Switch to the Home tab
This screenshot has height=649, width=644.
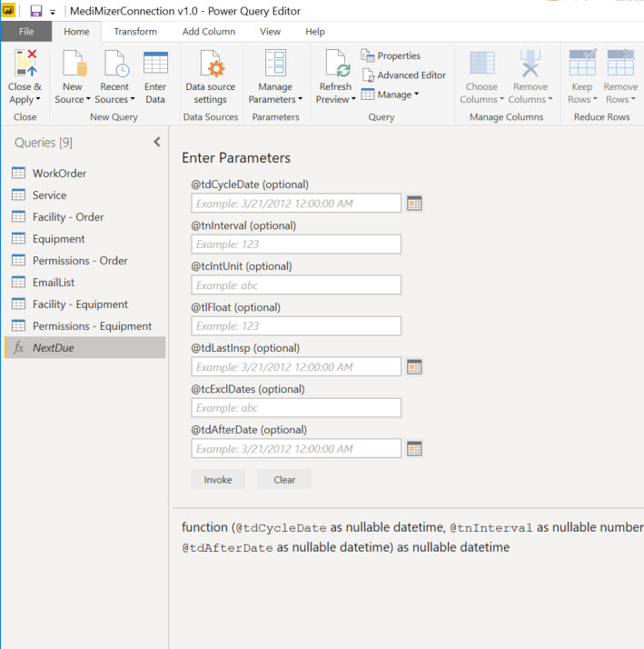click(76, 32)
